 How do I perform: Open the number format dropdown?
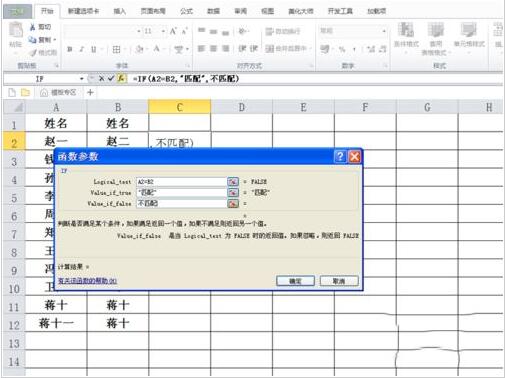coord(384,31)
